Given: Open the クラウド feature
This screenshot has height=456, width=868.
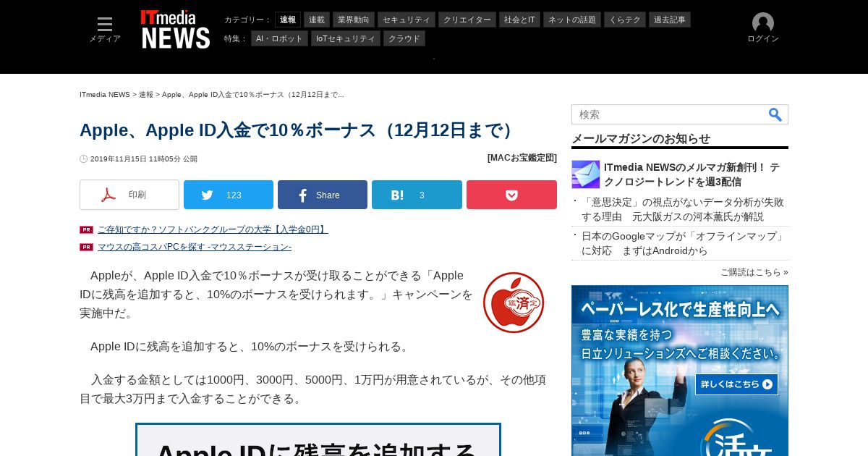Looking at the screenshot, I should click(x=404, y=38).
